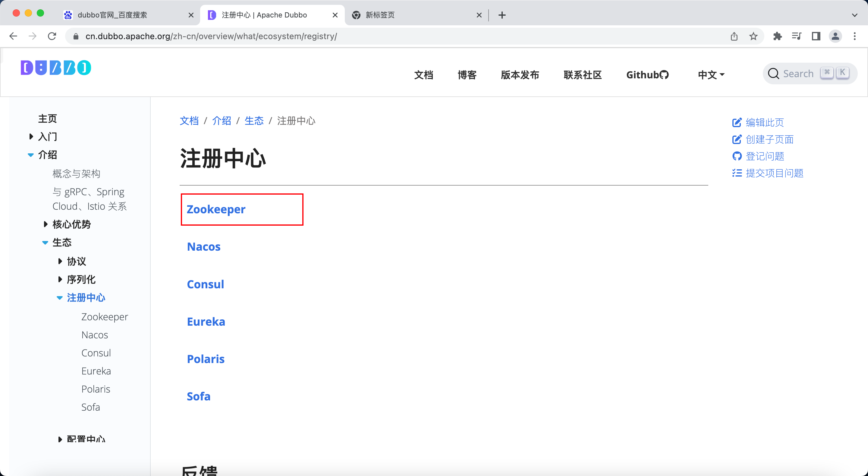This screenshot has height=476, width=868.
Task: Go back with the browser back arrow
Action: [x=13, y=36]
